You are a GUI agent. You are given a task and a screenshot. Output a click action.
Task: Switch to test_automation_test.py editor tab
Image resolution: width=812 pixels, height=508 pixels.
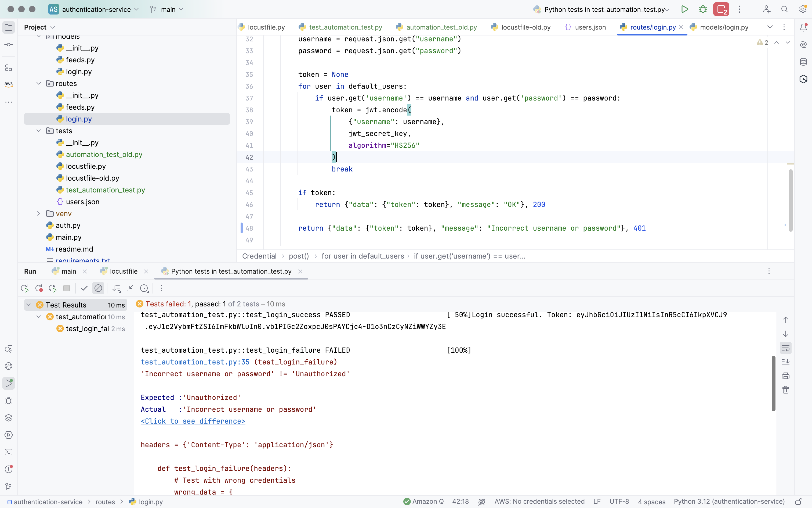click(x=340, y=27)
